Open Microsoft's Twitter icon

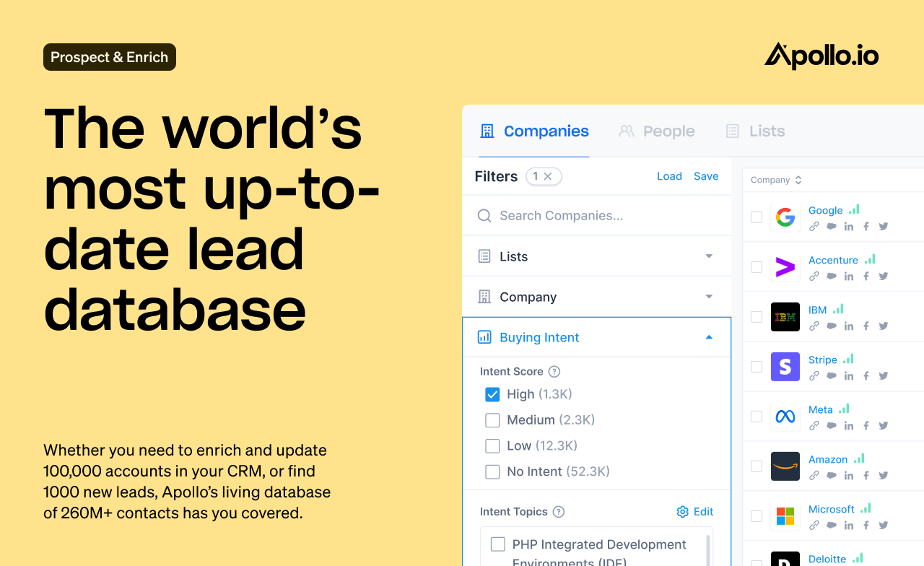point(884,525)
